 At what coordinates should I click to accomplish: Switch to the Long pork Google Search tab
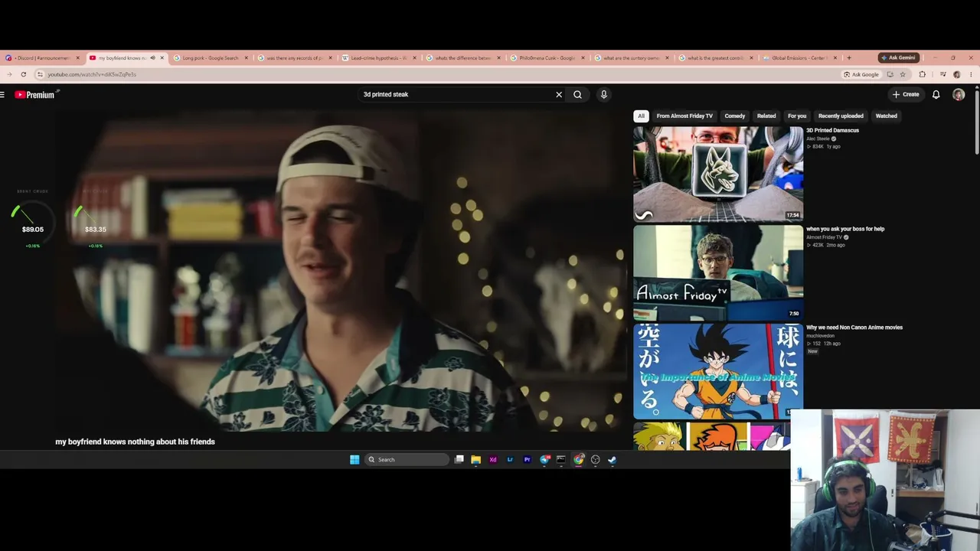(211, 58)
